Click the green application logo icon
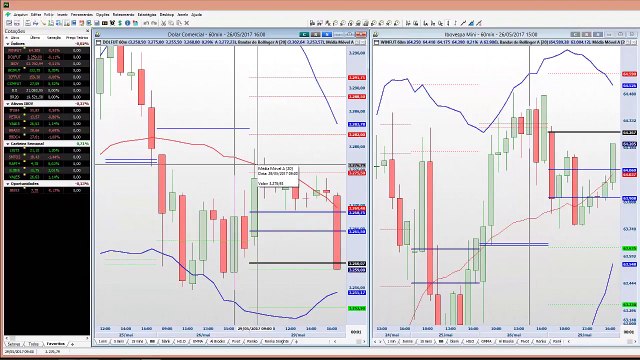This screenshot has height=360, width=640. pyautogui.click(x=8, y=14)
